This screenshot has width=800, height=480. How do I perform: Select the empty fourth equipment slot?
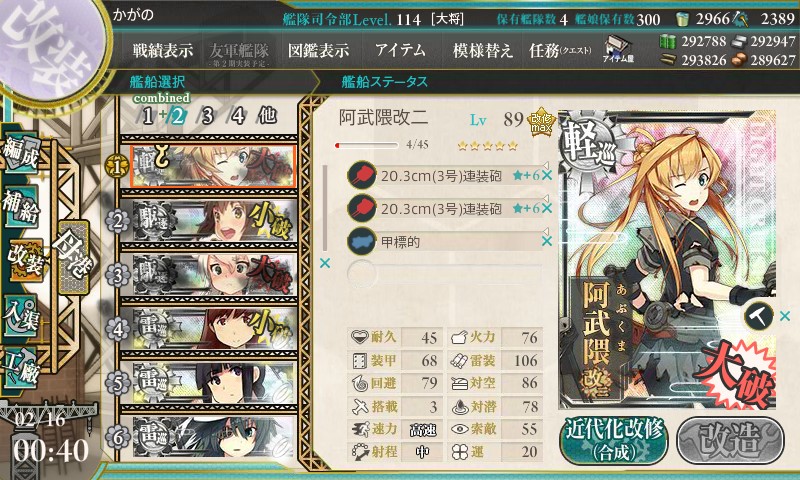click(444, 274)
